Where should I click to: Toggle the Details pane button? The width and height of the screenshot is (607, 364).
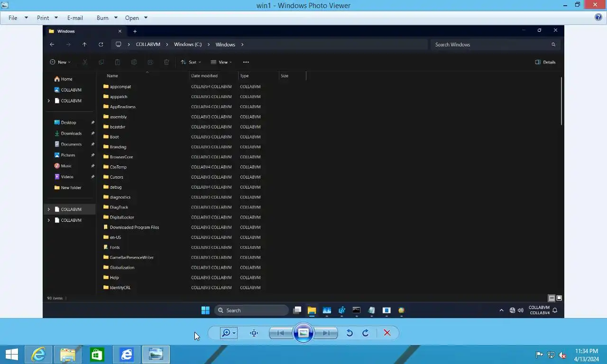[x=545, y=62]
